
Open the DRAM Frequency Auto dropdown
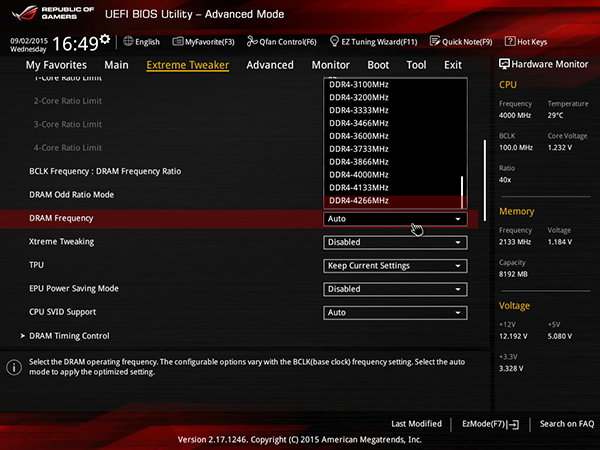point(395,219)
